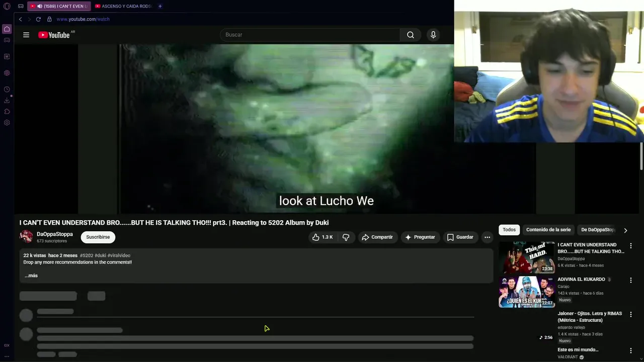Click the video title text
This screenshot has height=362, width=644.
tap(174, 223)
